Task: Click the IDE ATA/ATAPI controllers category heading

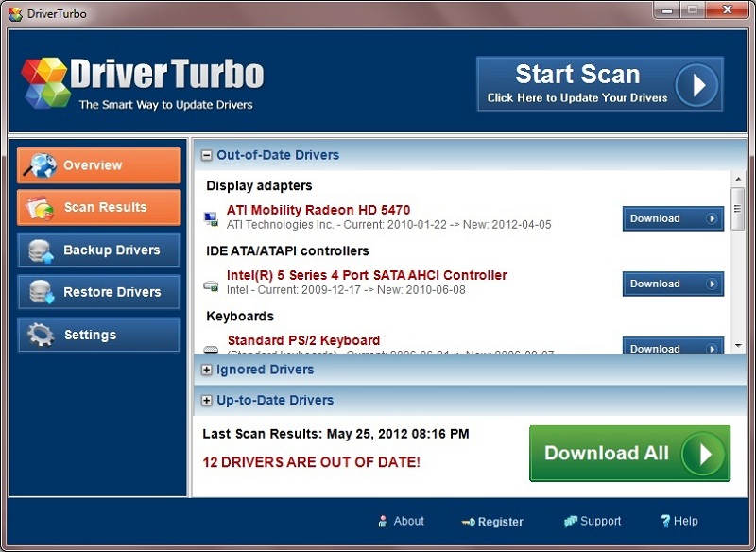Action: click(x=287, y=251)
